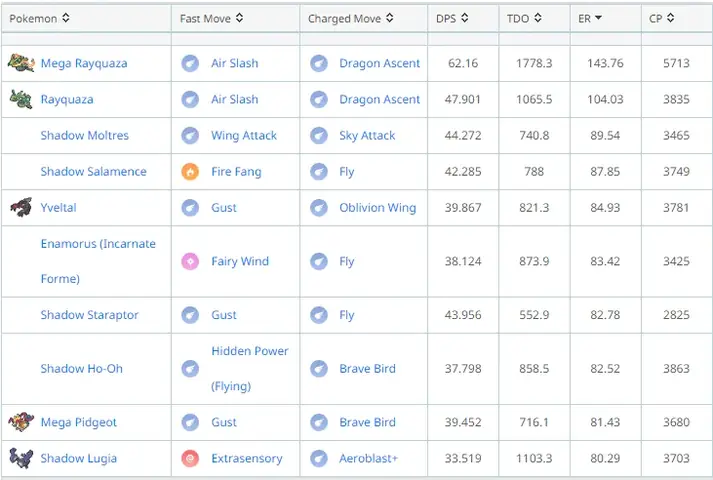The image size is (713, 480).
Task: Click the Shadow Lugia sprite icon
Action: [21, 458]
